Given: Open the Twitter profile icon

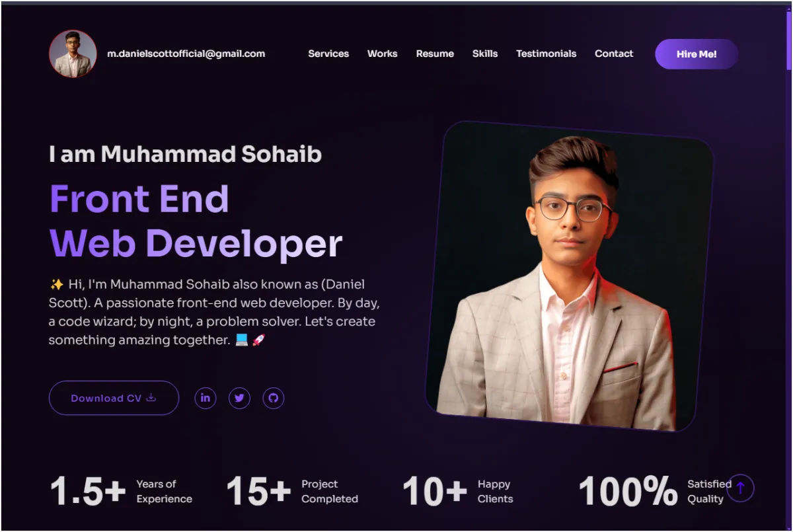Looking at the screenshot, I should (x=239, y=398).
